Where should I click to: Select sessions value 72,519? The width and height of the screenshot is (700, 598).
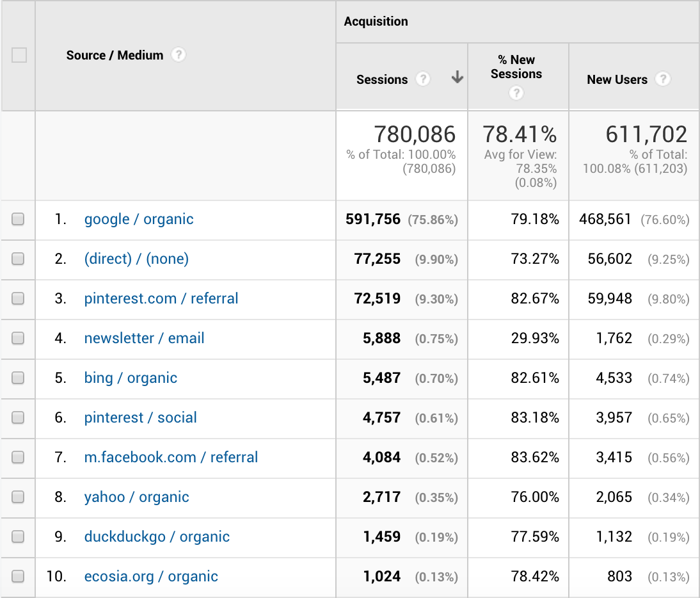point(378,299)
